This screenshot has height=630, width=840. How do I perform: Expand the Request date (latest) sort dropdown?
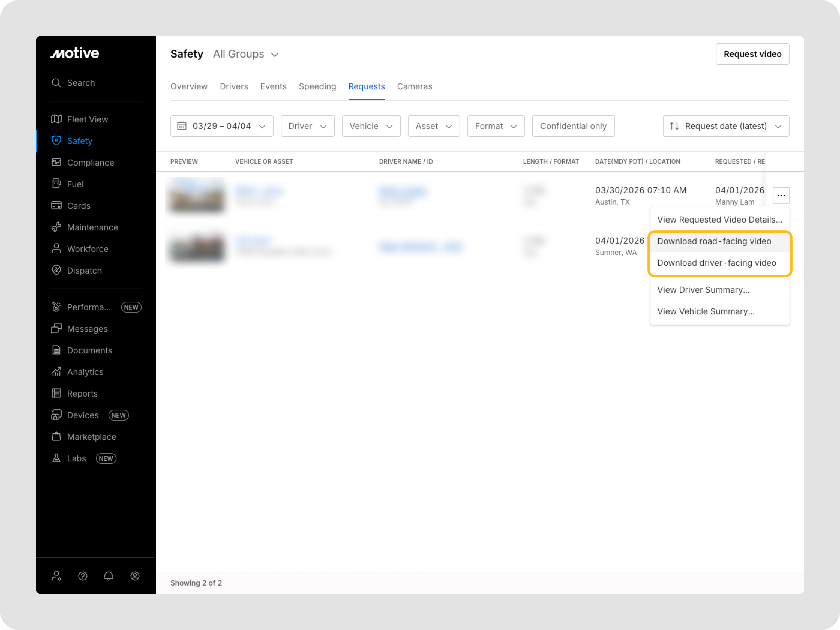726,126
